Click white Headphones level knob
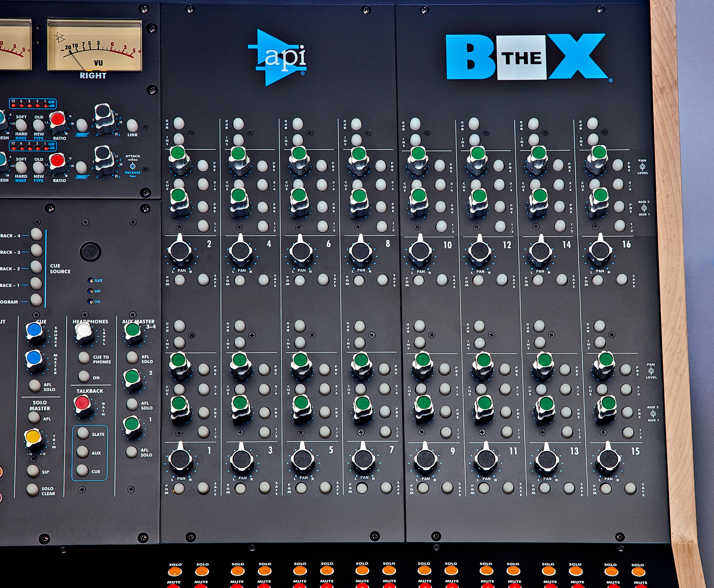This screenshot has height=588, width=714. click(x=83, y=330)
